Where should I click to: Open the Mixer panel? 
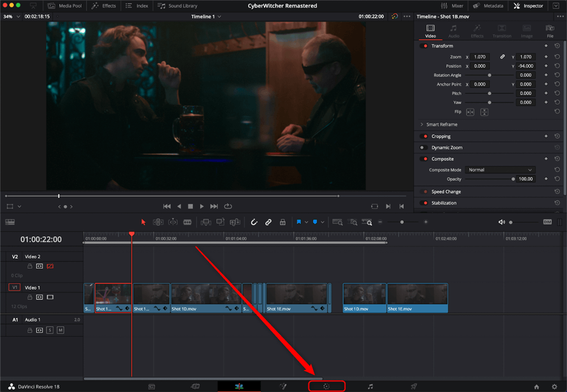point(452,6)
